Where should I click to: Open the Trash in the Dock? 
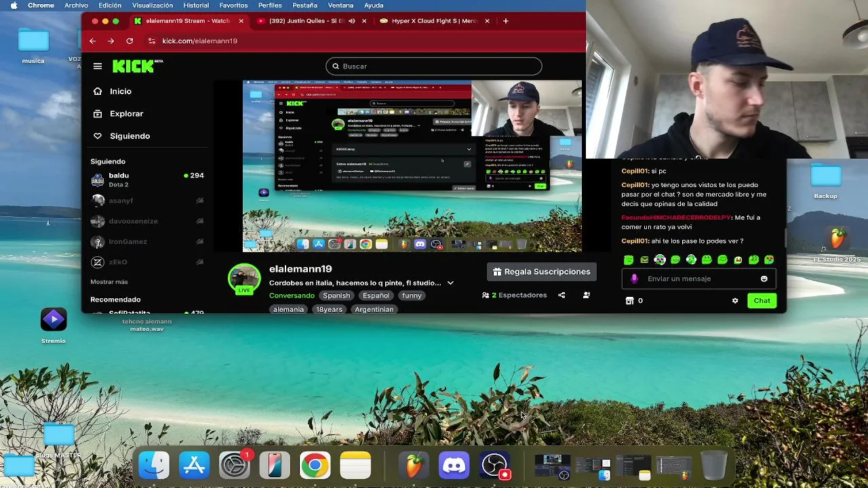click(x=713, y=466)
